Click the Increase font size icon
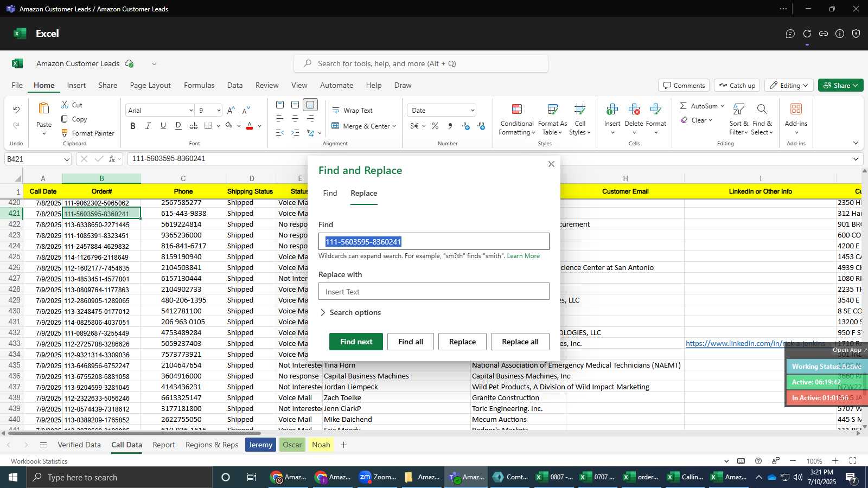This screenshot has width=868, height=488. pyautogui.click(x=231, y=110)
